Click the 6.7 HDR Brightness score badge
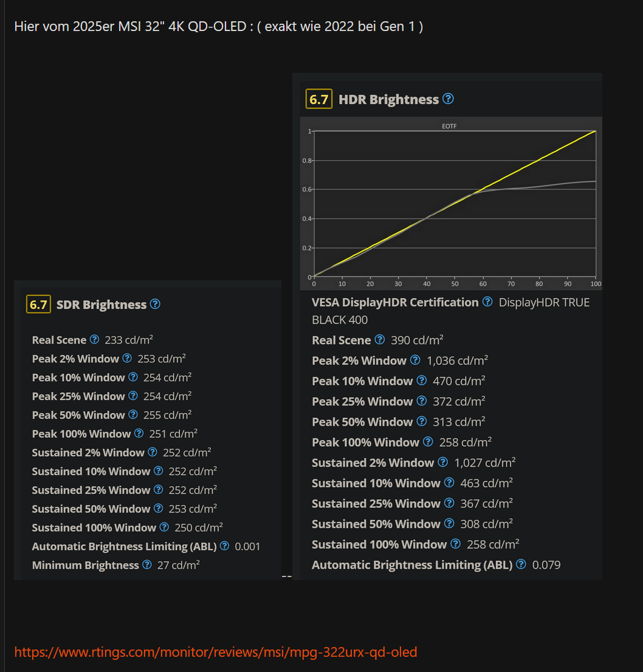 [318, 99]
